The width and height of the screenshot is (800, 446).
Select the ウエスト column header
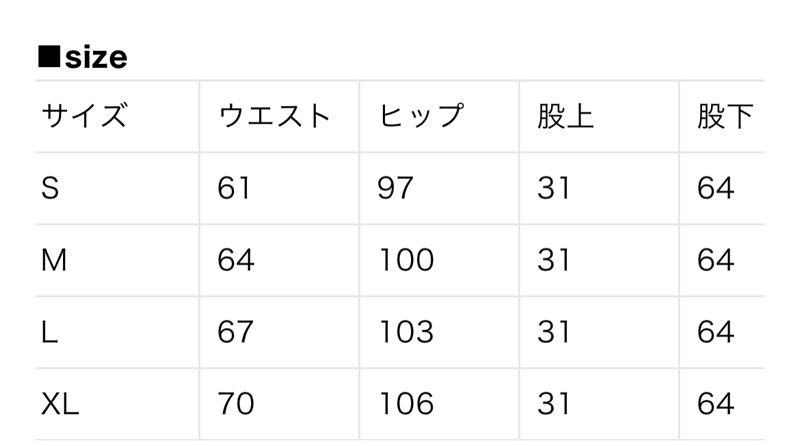coord(274,115)
